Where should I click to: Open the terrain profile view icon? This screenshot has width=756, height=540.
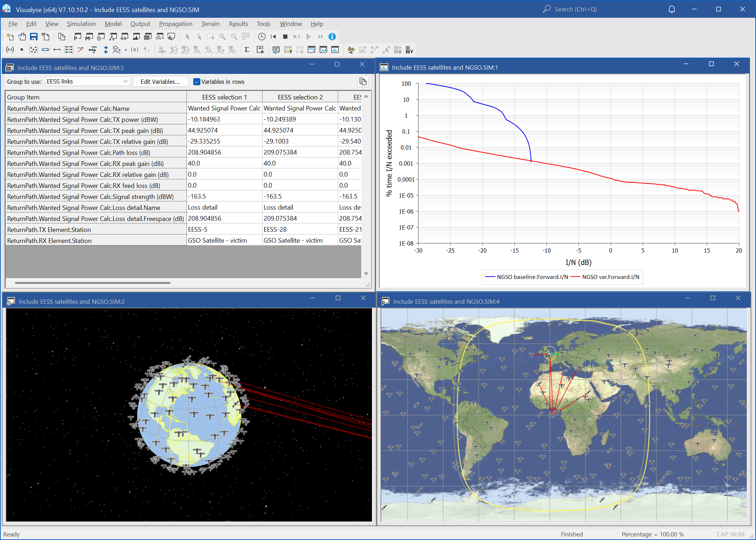point(136,37)
